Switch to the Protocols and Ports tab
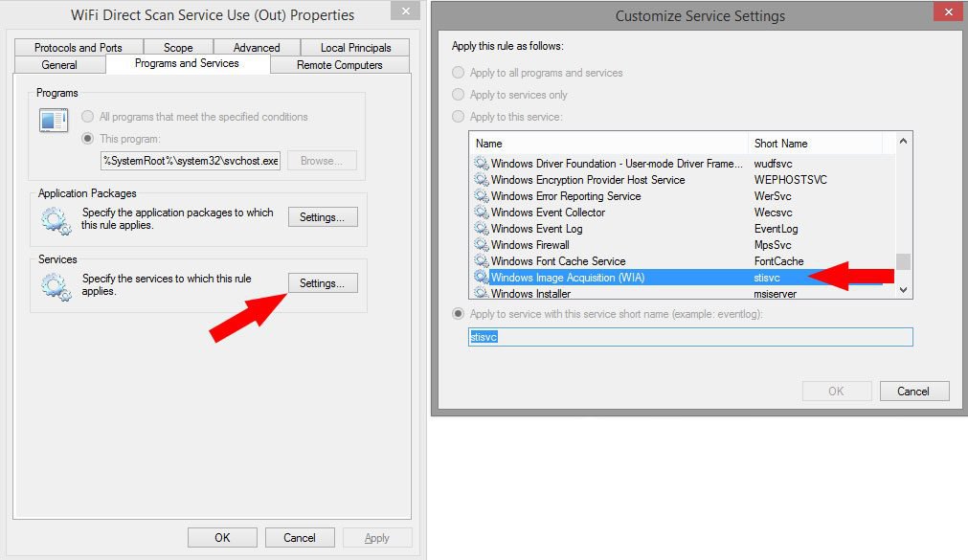Viewport: 968px width, 560px height. pyautogui.click(x=79, y=48)
